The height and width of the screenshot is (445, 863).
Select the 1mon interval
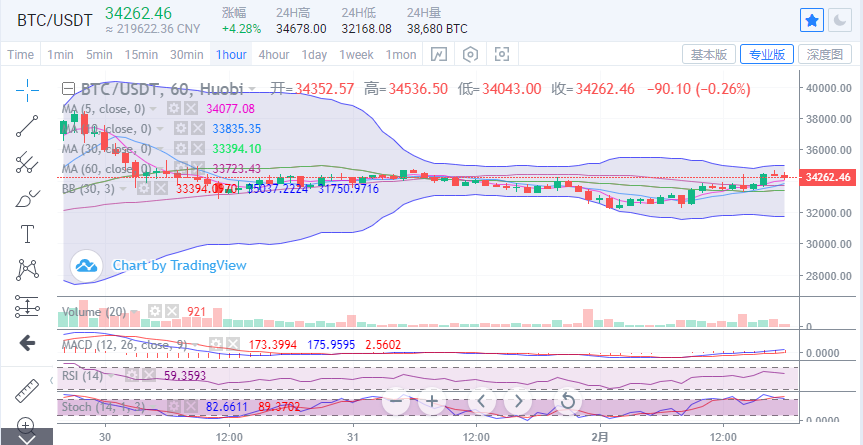point(401,54)
